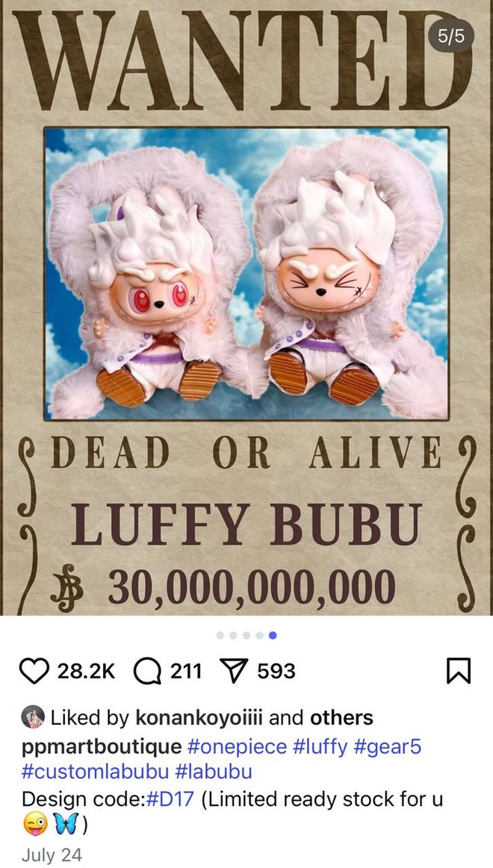Save post with bookmark icon
Viewport: 493px width, 868px height.
(459, 671)
